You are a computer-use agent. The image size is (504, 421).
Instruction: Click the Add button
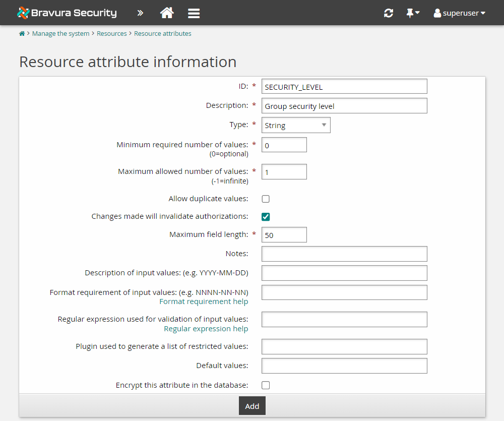252,405
